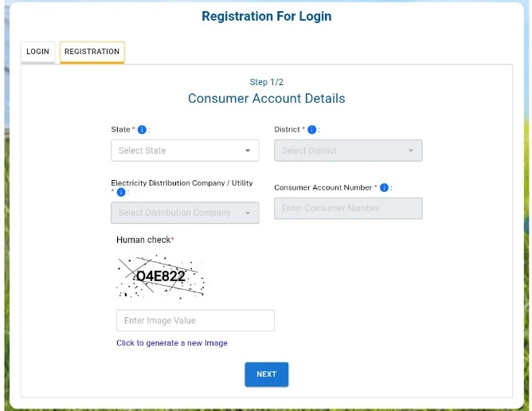Click the District info icon
This screenshot has height=411, width=532.
tap(312, 130)
